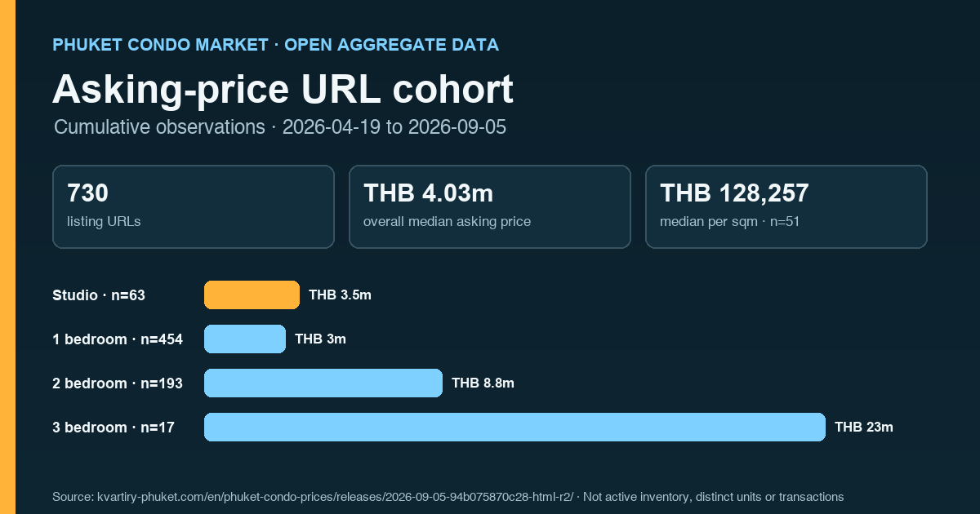Click the Studio n=63 row label
Image resolution: width=980 pixels, height=514 pixels.
point(99,295)
